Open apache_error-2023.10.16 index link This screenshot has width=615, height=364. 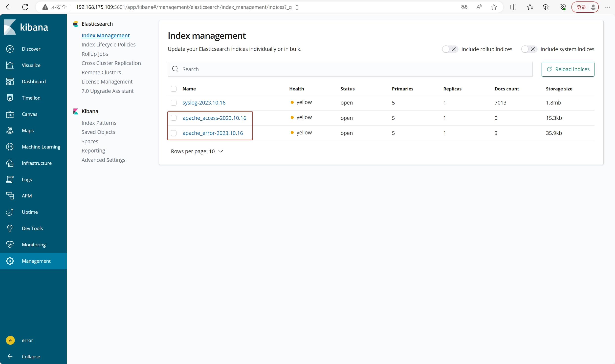pos(213,133)
